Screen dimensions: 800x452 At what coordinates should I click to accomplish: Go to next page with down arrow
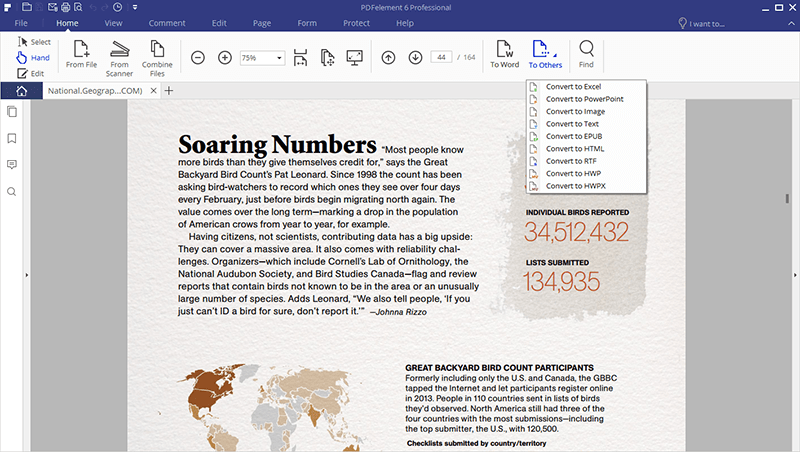pyautogui.click(x=415, y=58)
